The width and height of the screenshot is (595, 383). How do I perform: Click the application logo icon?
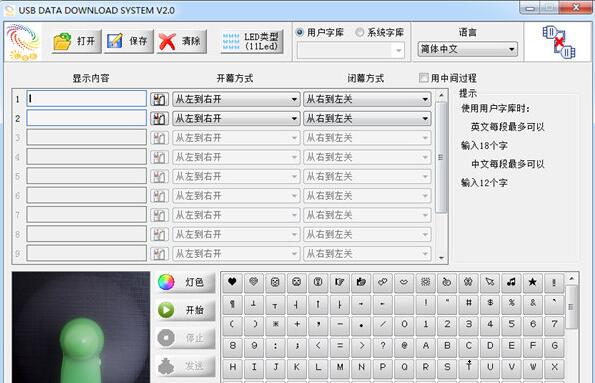[23, 42]
